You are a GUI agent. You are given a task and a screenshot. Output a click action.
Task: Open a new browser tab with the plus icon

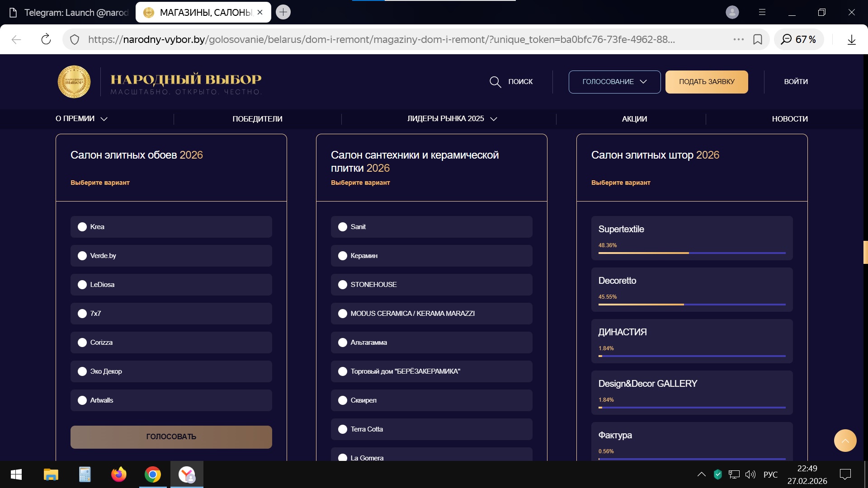[283, 12]
